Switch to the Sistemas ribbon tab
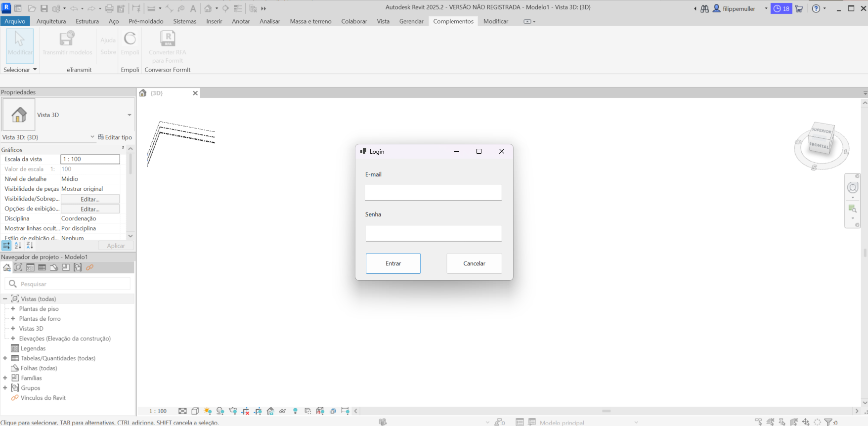868x426 pixels. coord(185,21)
